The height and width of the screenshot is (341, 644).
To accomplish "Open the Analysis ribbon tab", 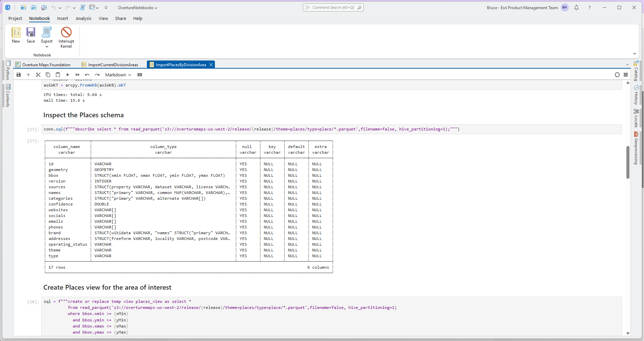I will point(84,19).
